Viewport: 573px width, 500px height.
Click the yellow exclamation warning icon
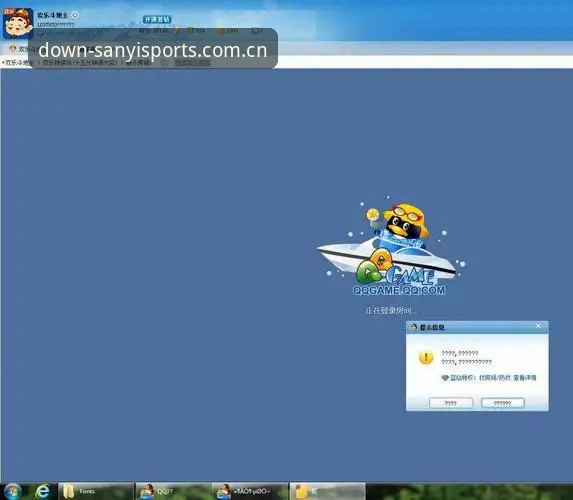click(x=426, y=357)
